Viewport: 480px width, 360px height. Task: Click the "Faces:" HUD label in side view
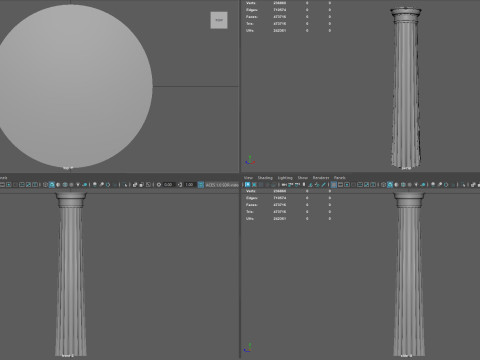click(x=252, y=205)
